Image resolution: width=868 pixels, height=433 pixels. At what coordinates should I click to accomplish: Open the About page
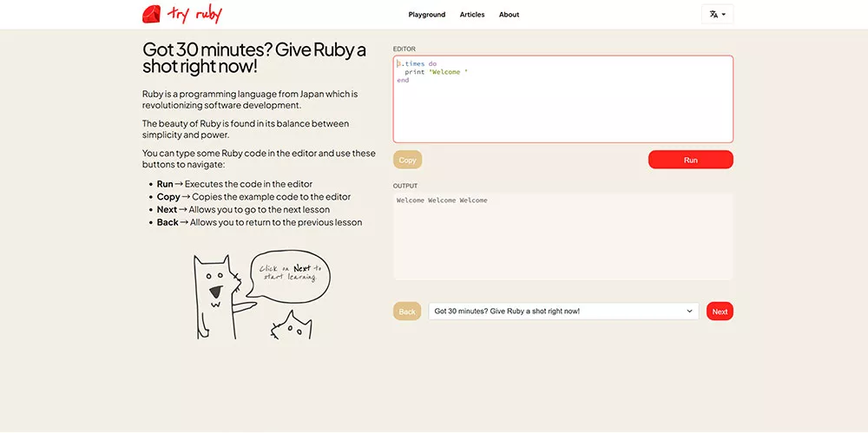pyautogui.click(x=509, y=15)
